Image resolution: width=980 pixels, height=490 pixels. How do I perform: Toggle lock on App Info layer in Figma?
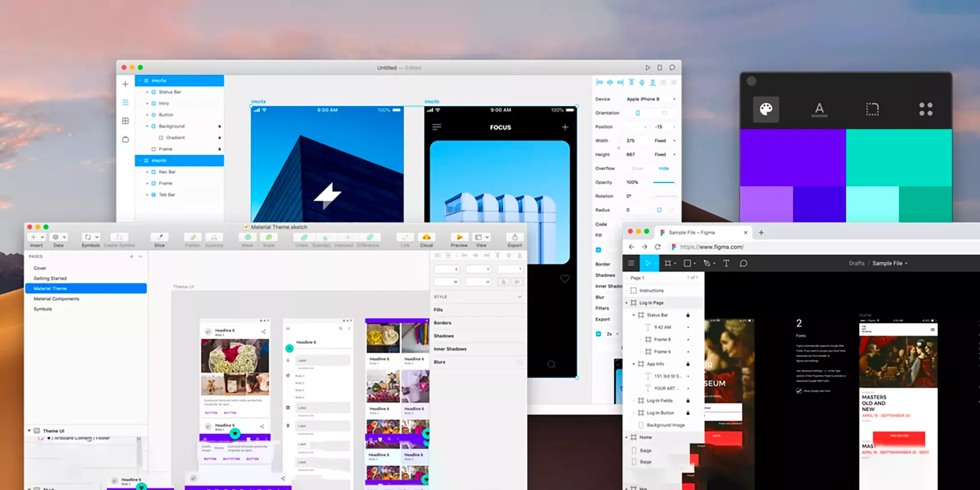pyautogui.click(x=688, y=364)
